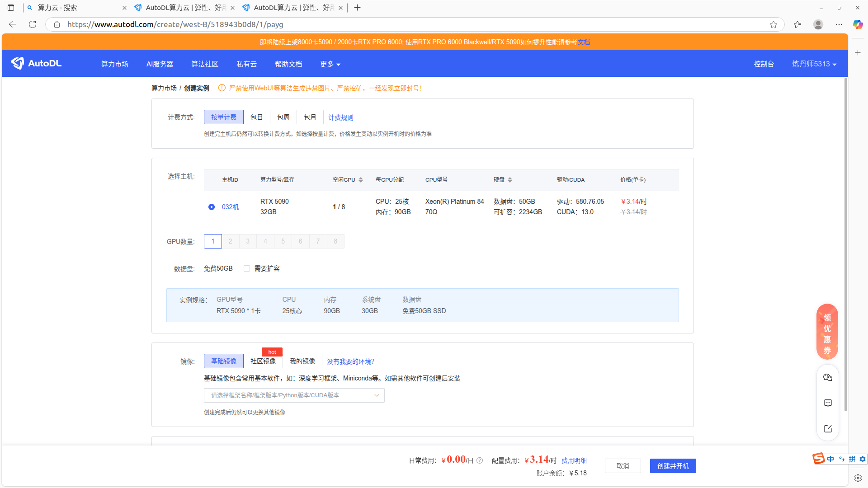Viewport: 868px width, 488px height.
Task: Refresh the page using reload icon
Action: coord(33,24)
